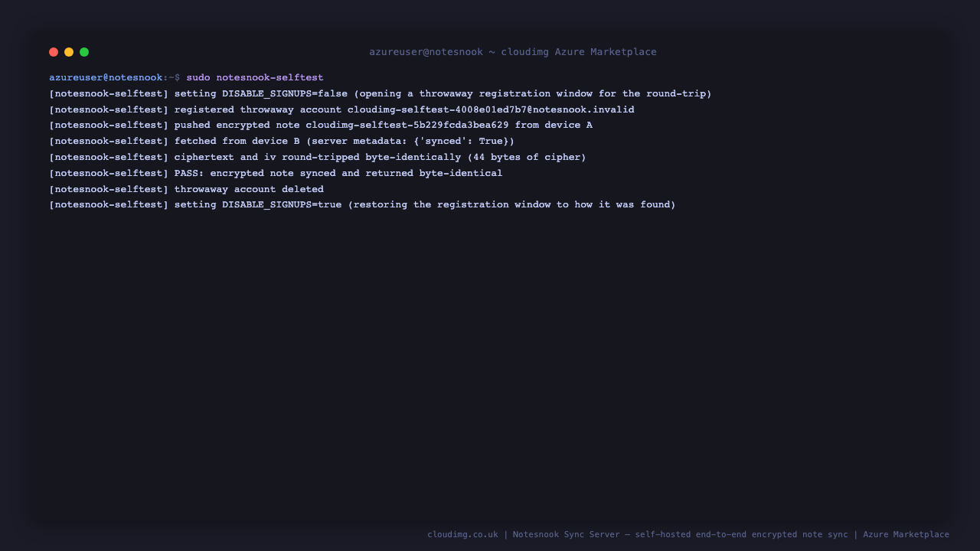Screen dimensions: 980x551
Task: Click the green maximize window dot
Action: click(84, 52)
